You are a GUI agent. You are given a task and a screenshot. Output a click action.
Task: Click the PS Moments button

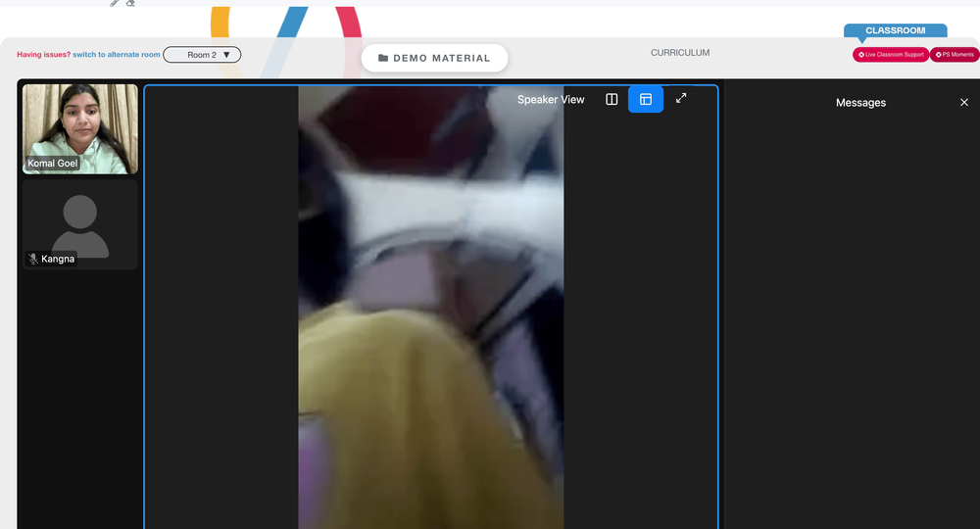[955, 54]
